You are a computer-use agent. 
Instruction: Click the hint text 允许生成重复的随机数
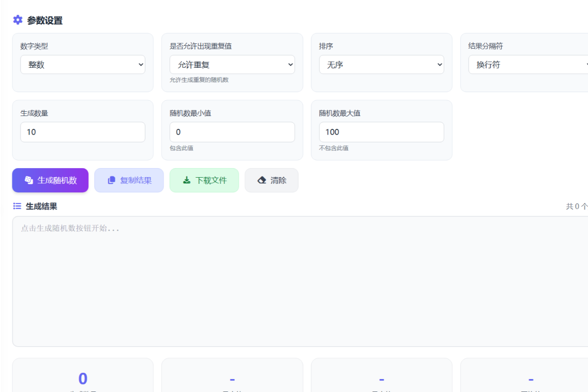point(199,80)
